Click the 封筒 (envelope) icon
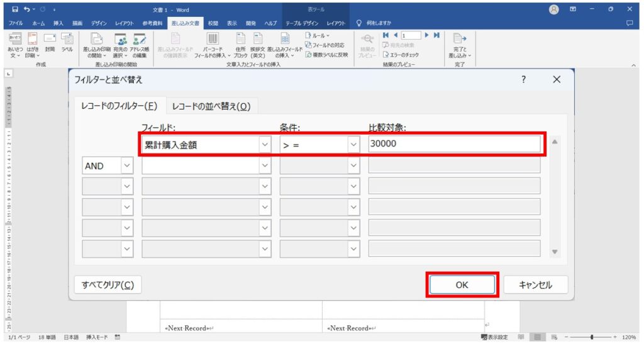Screen dimensions: 644x346 50,39
